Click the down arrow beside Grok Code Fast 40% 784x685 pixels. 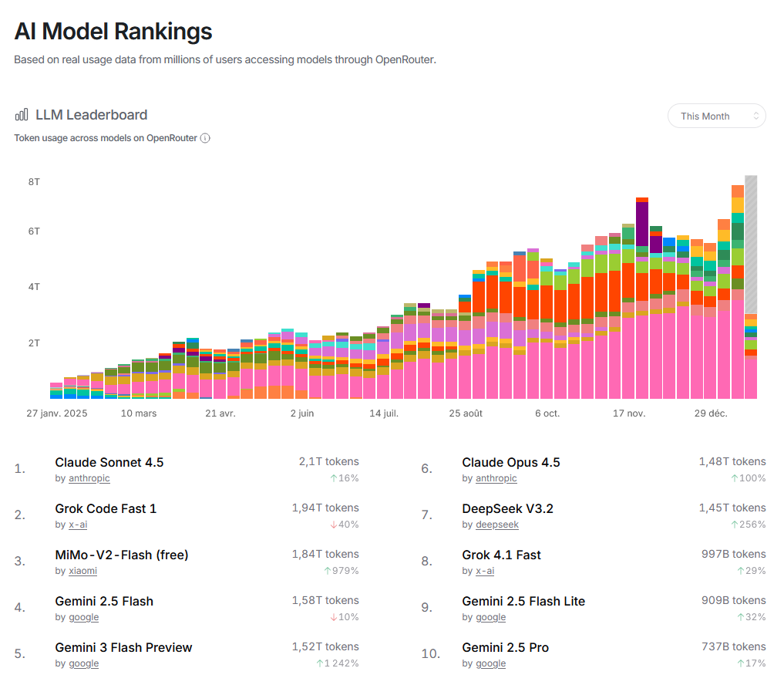tap(334, 525)
